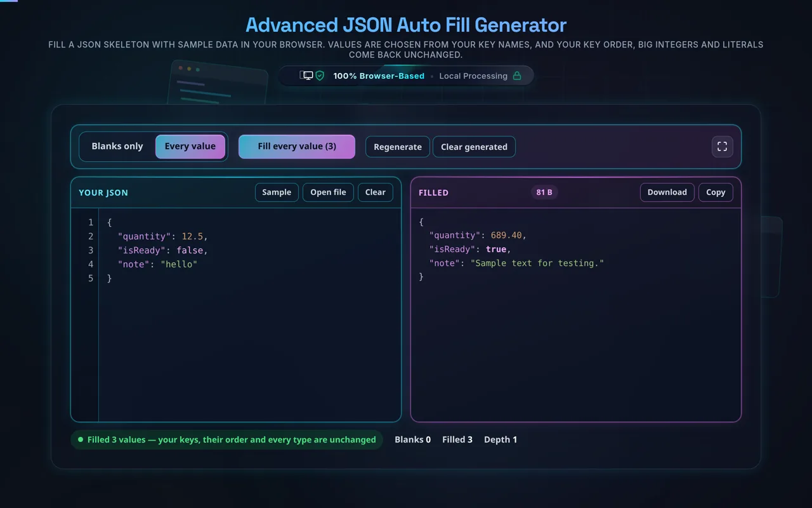This screenshot has width=812, height=508.
Task: Click the Blanks 0 counter
Action: coord(412,439)
